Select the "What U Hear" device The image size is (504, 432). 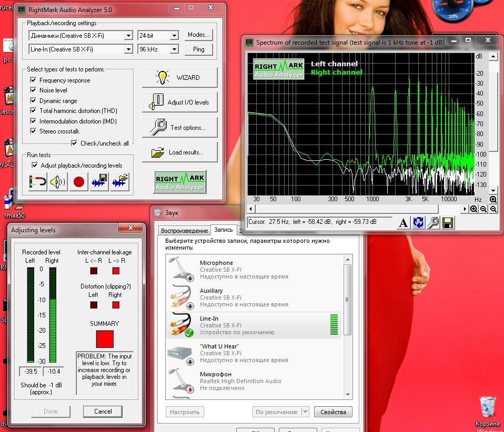coord(253,353)
